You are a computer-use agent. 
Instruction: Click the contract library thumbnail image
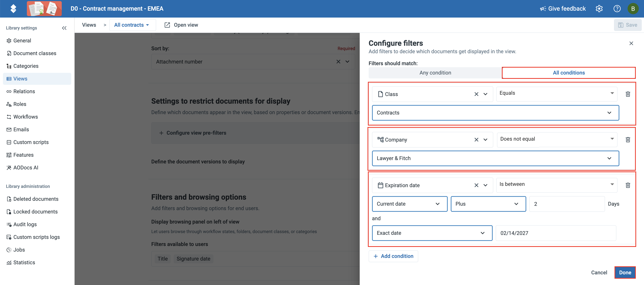click(44, 9)
